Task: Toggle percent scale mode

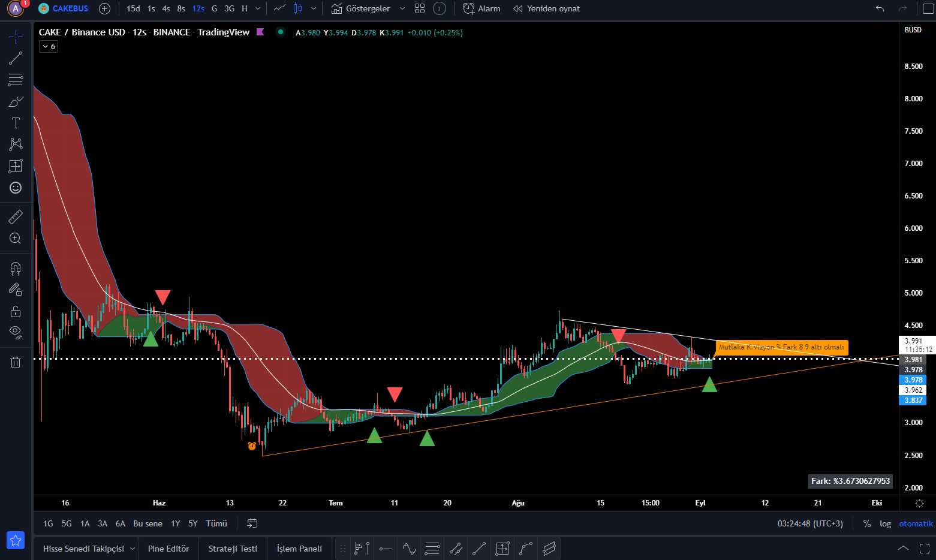Action: pos(866,523)
